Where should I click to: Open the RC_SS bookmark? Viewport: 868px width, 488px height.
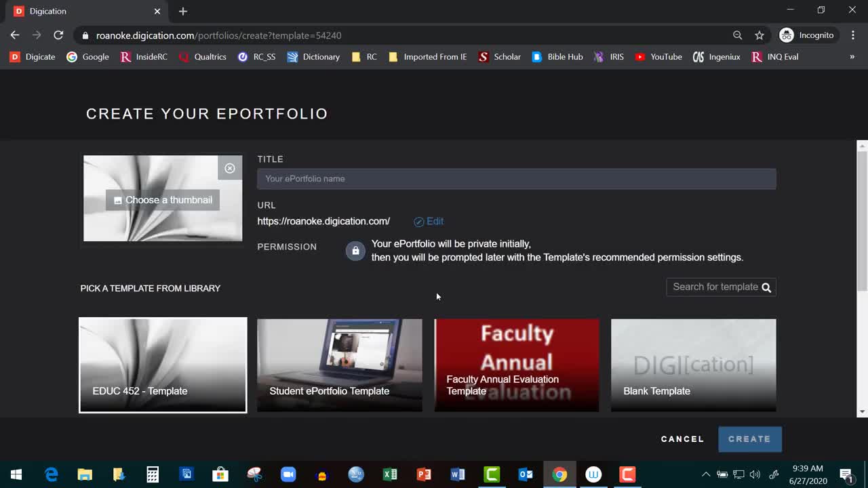pos(257,57)
